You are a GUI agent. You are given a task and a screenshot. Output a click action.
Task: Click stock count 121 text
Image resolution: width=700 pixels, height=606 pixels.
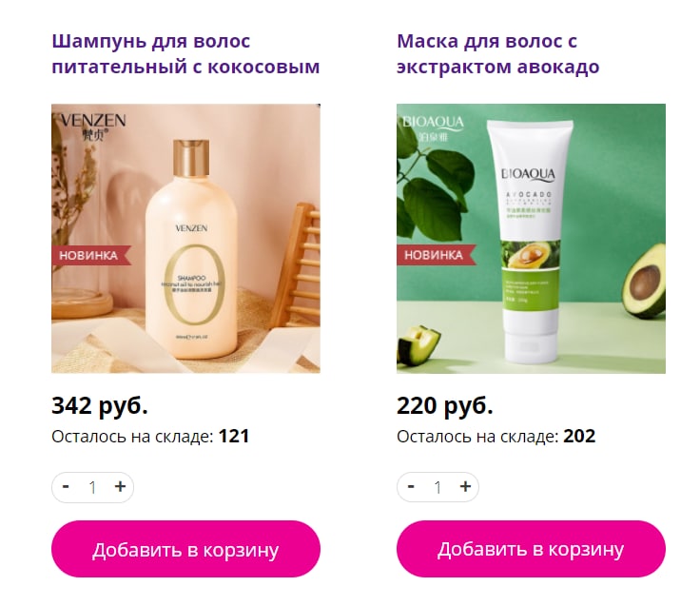click(233, 437)
